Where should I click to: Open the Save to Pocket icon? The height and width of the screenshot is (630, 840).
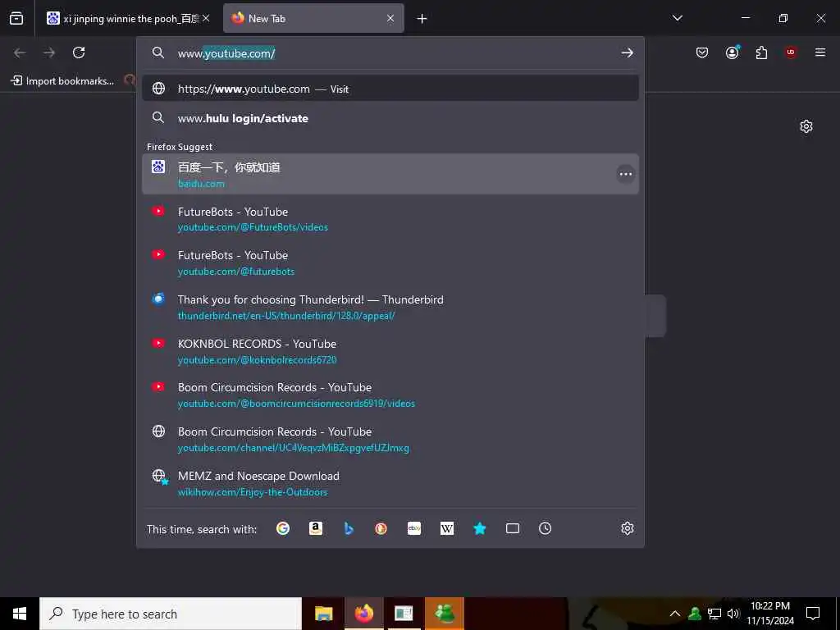click(702, 52)
